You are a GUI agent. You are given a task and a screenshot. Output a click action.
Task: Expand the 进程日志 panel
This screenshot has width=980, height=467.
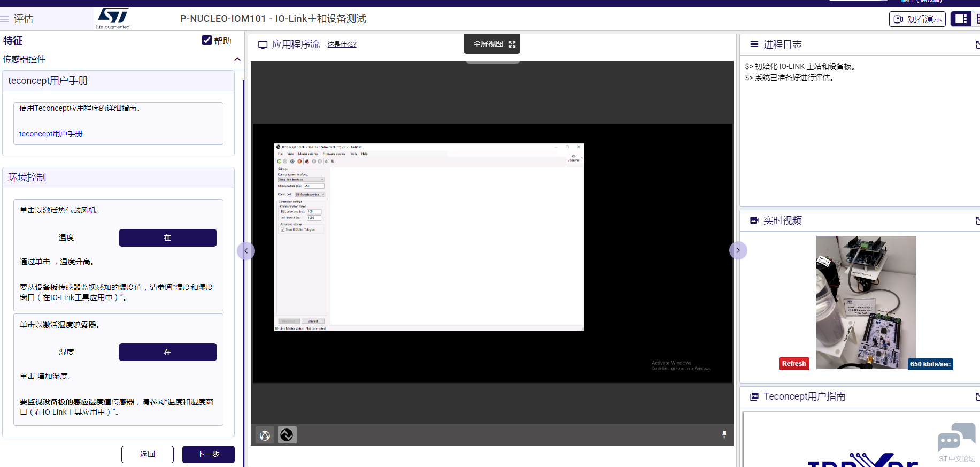pyautogui.click(x=977, y=45)
